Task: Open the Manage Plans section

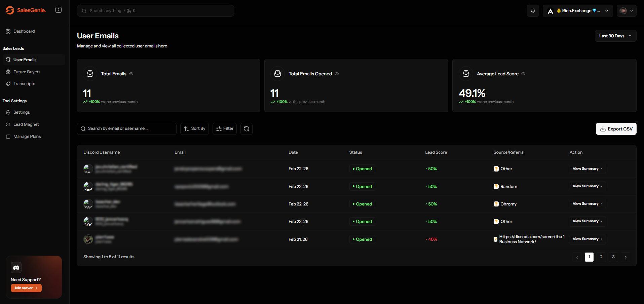Action: click(27, 136)
